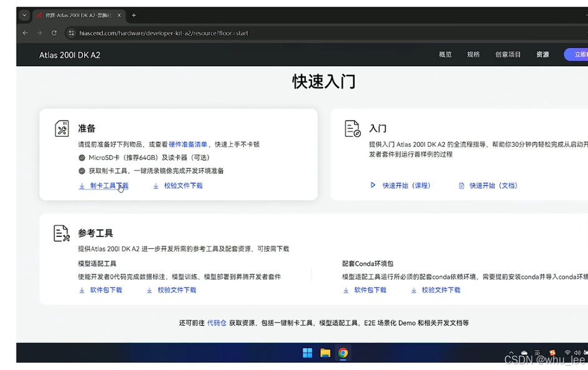Click the 入门 card document icon
Viewport: 588px width, 370px height.
click(x=353, y=129)
